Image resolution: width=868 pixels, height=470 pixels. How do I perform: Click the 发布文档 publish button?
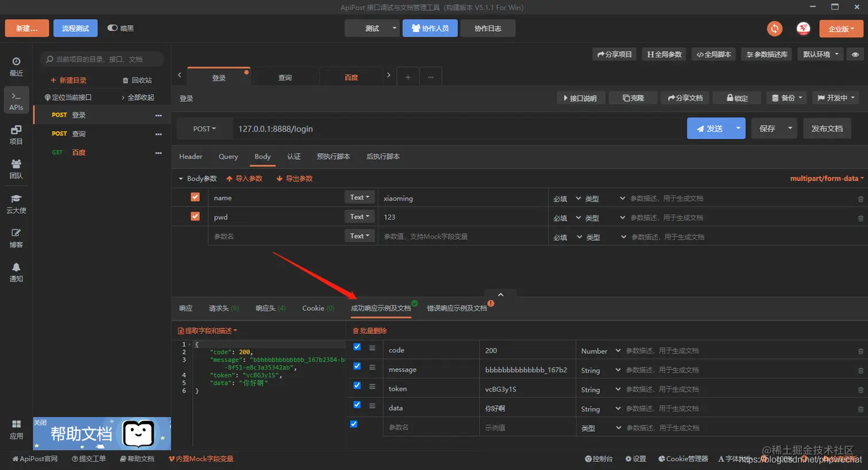(x=827, y=129)
